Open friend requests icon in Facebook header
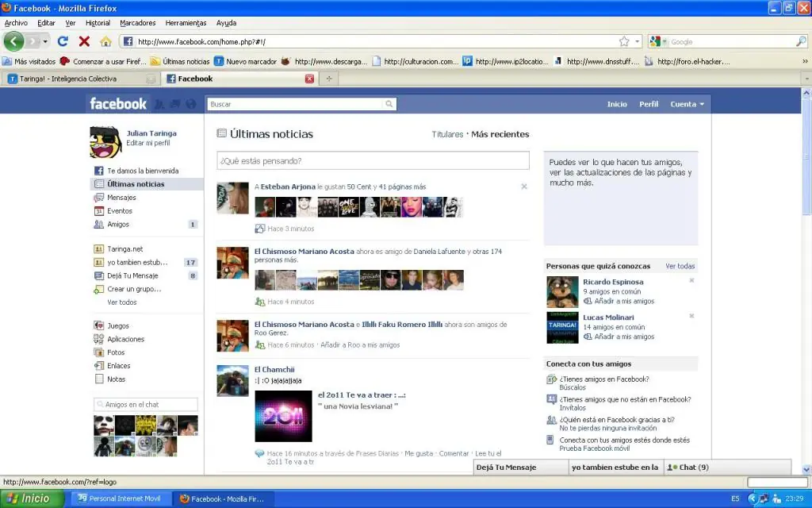Screen dimensions: 812x508 159,104
